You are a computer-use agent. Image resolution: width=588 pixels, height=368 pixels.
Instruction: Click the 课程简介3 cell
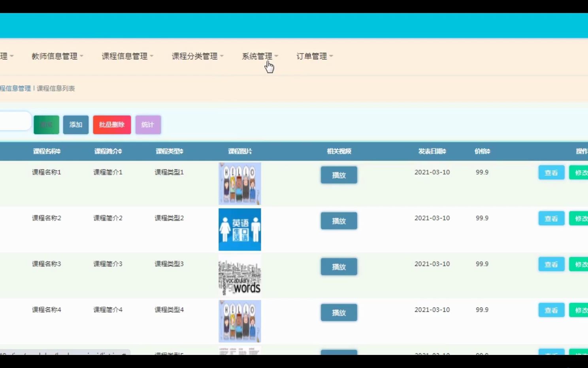pos(108,264)
